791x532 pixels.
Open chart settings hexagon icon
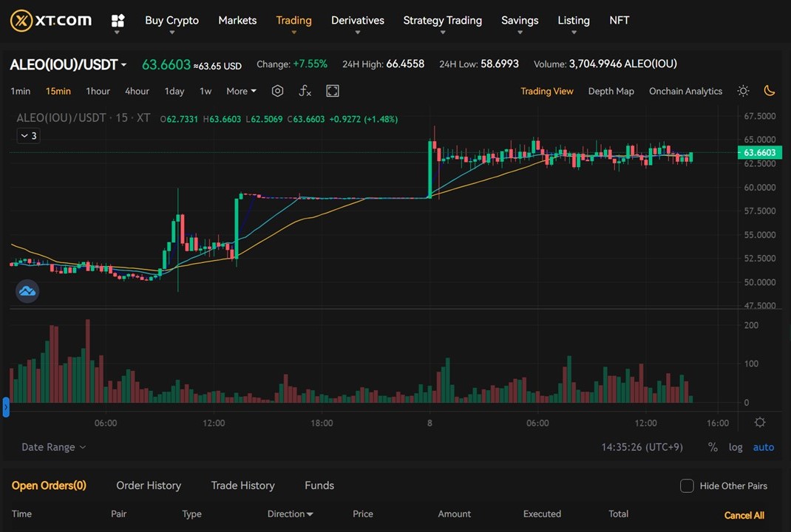[277, 91]
